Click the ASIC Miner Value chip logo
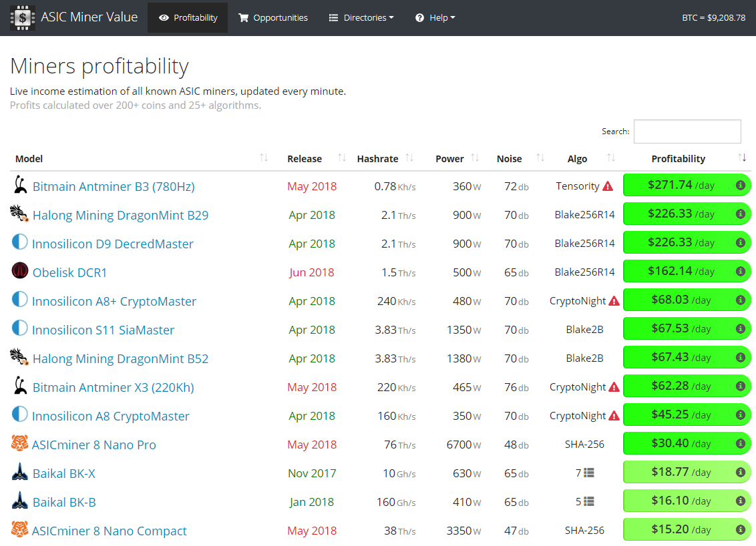 point(22,18)
